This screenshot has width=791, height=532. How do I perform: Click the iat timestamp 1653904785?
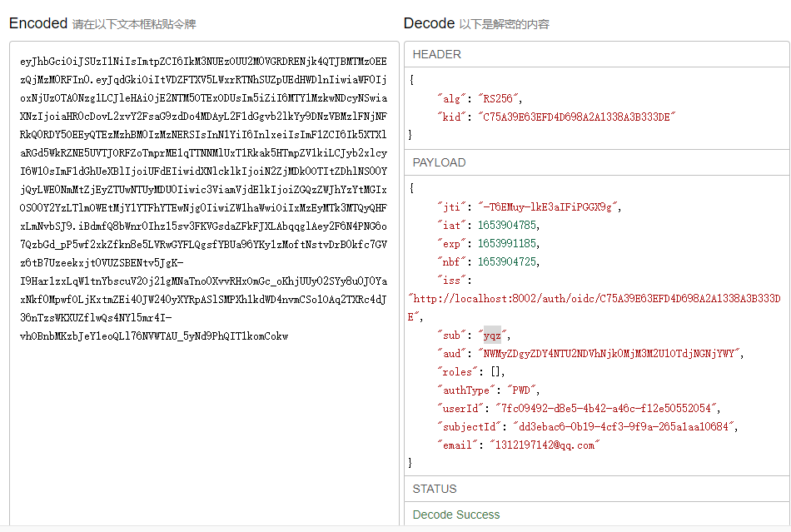pyautogui.click(x=507, y=225)
